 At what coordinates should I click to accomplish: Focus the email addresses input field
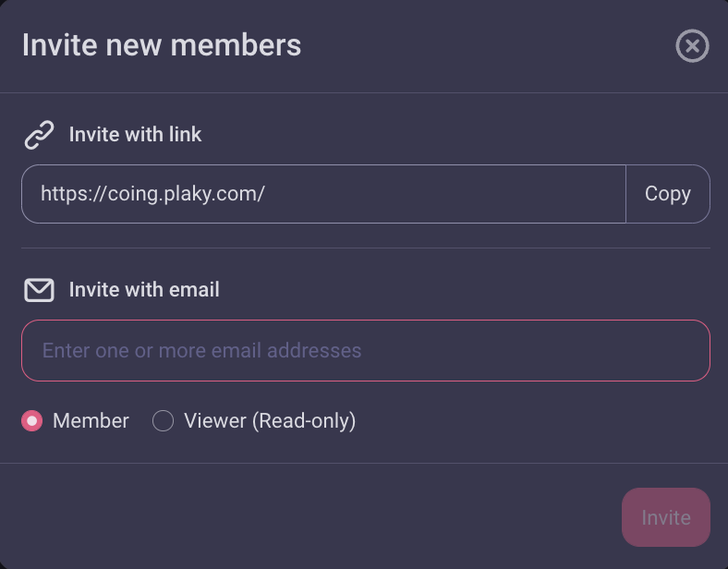coord(365,351)
